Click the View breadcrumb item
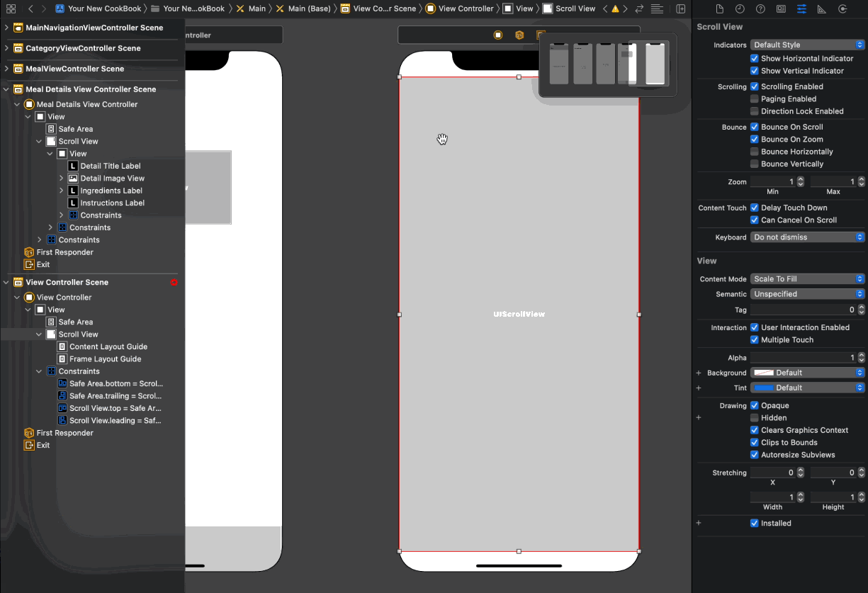Image resolution: width=868 pixels, height=593 pixels. (518, 9)
